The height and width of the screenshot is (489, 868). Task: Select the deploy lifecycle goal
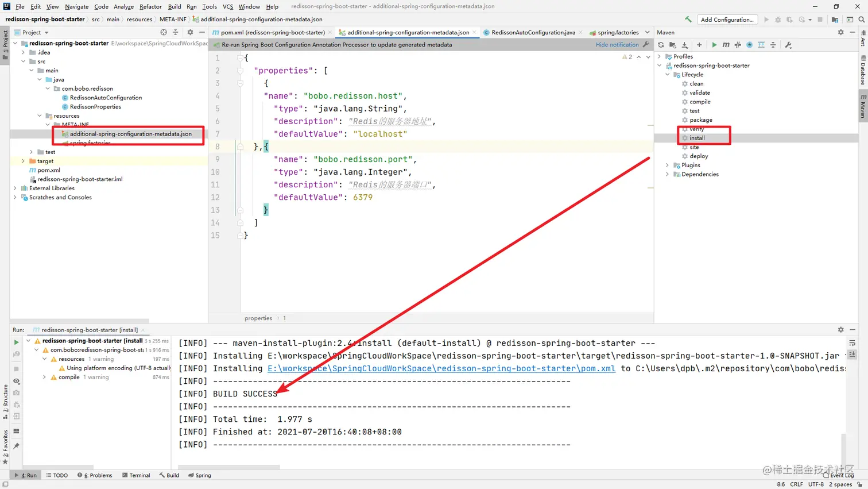pos(699,156)
